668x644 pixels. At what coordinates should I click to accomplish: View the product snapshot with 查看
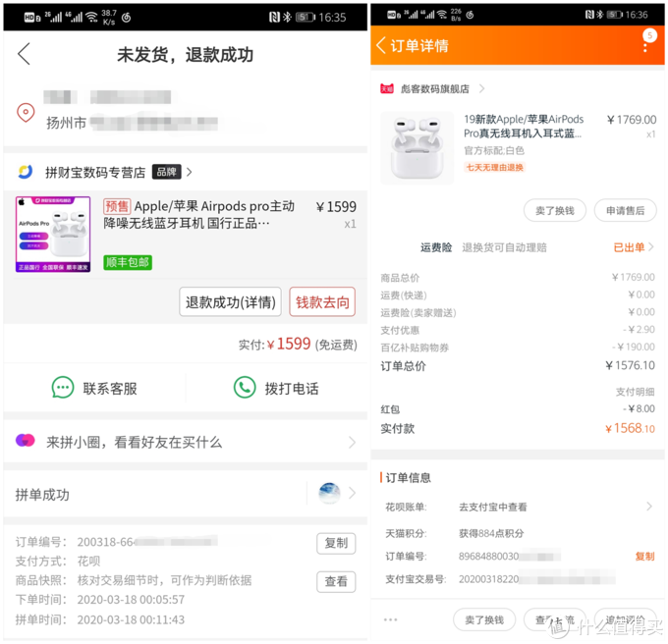click(336, 581)
